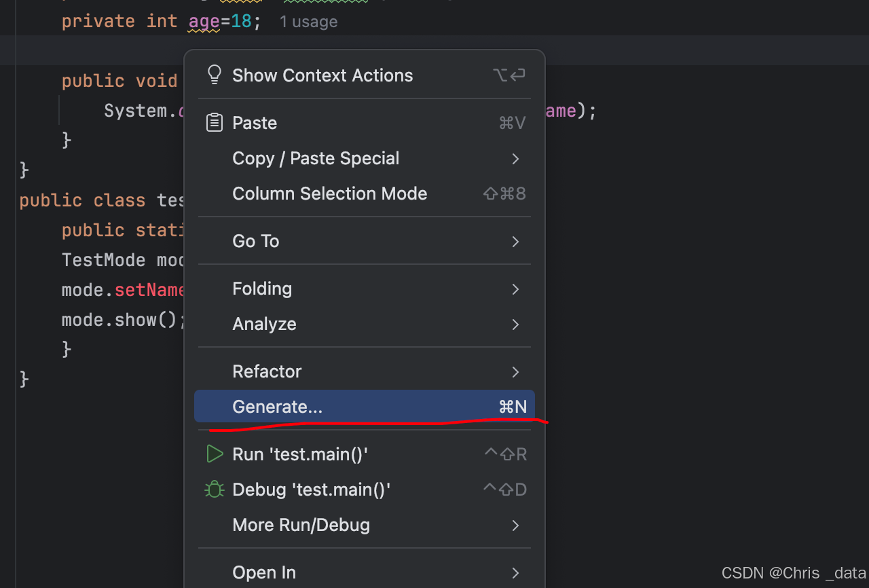Run 'test.main()' from context menu
869x588 pixels.
click(x=300, y=454)
